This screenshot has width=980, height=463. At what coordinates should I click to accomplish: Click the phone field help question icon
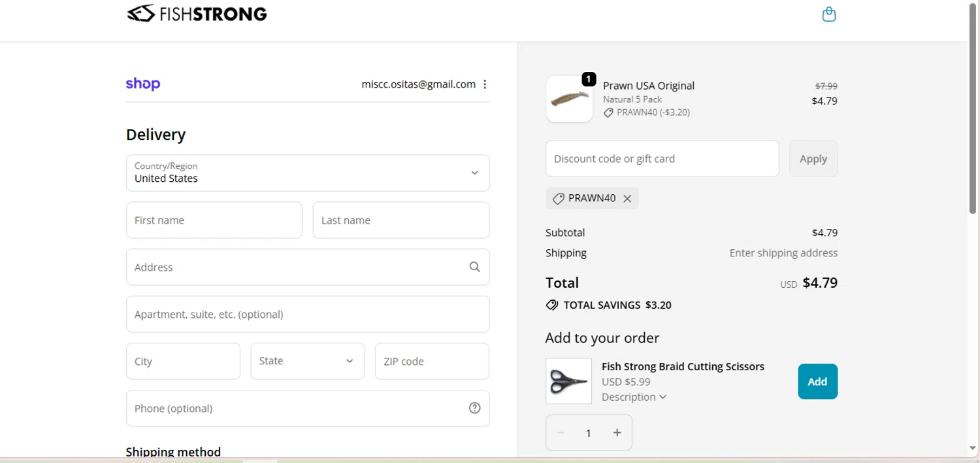pyautogui.click(x=475, y=408)
